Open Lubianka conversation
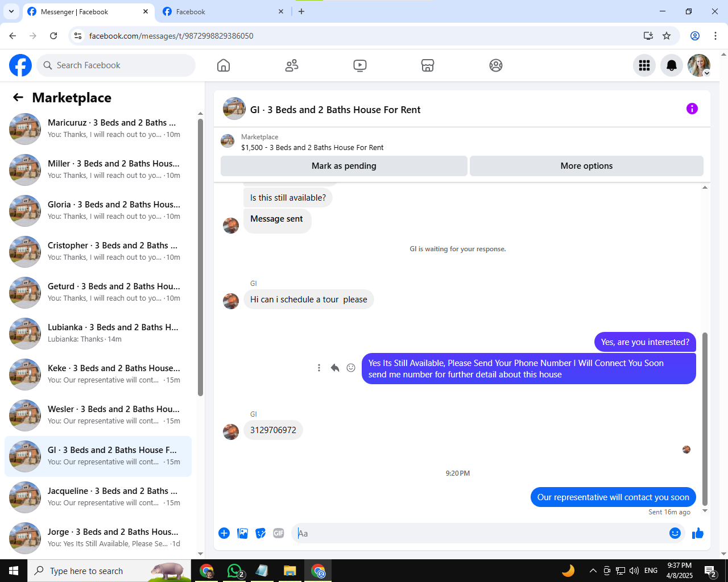The height and width of the screenshot is (582, 728). click(x=98, y=334)
